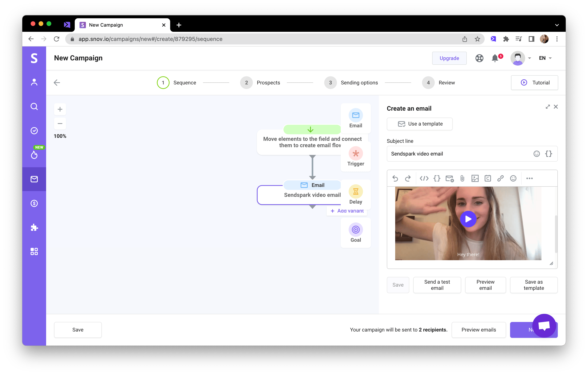Image resolution: width=588 pixels, height=375 pixels.
Task: Zoom out the canvas with the minus button
Action: point(60,124)
